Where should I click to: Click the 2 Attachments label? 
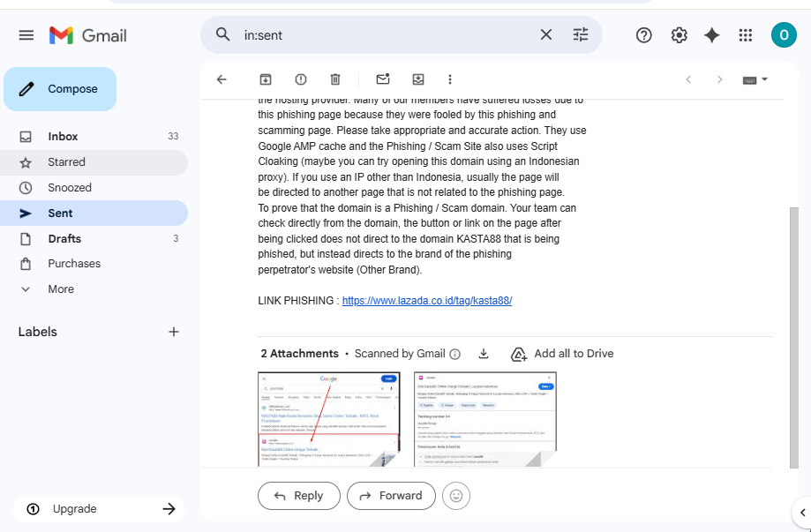[x=299, y=354]
